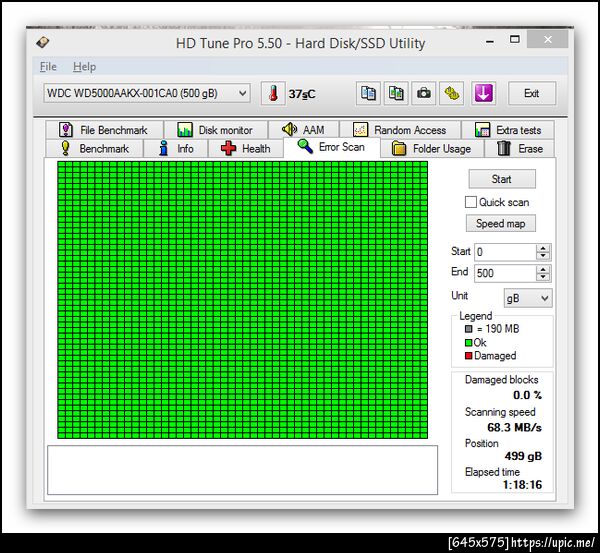Minimize the HD Tune Pro window

(x=490, y=41)
